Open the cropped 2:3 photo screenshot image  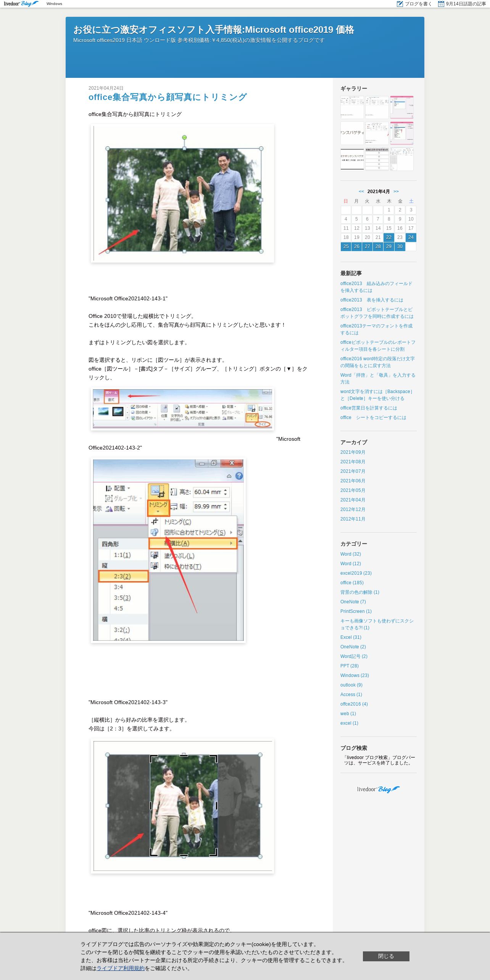(182, 806)
